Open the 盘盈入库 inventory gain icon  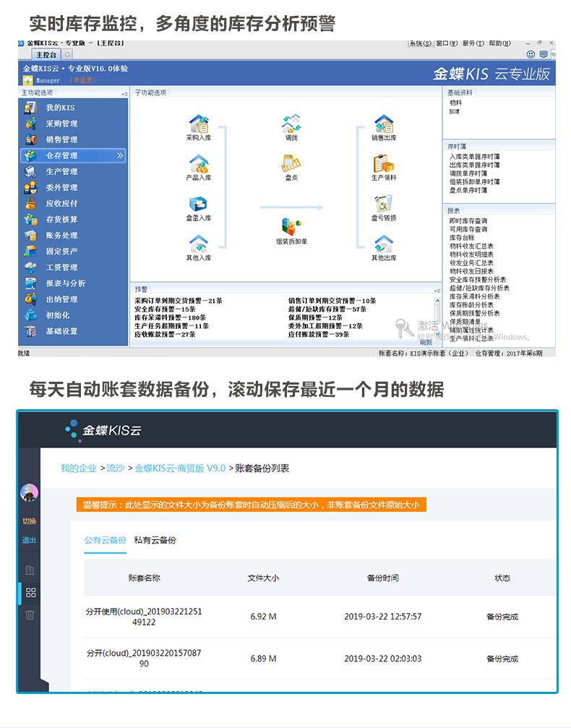point(198,205)
